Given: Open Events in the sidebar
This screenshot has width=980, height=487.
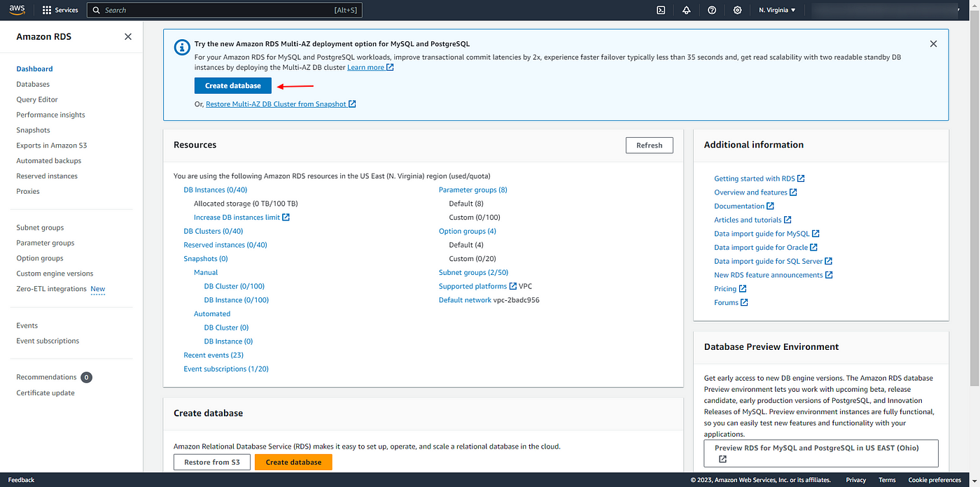Looking at the screenshot, I should coord(27,325).
